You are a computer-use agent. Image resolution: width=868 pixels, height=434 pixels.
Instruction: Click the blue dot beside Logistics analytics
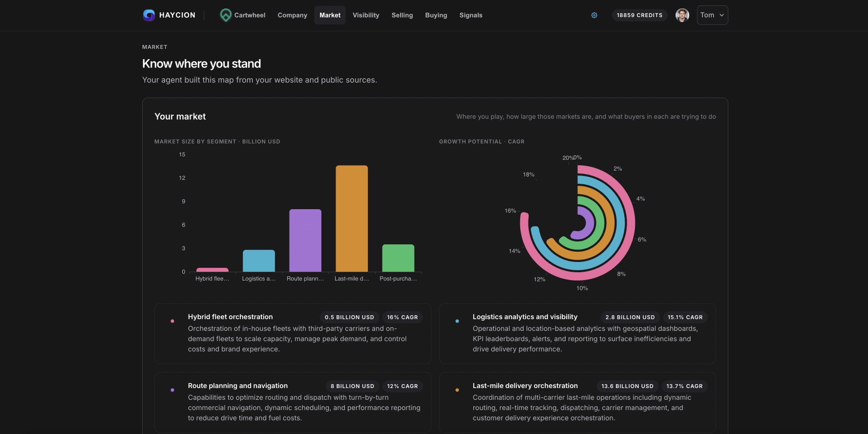(x=457, y=321)
